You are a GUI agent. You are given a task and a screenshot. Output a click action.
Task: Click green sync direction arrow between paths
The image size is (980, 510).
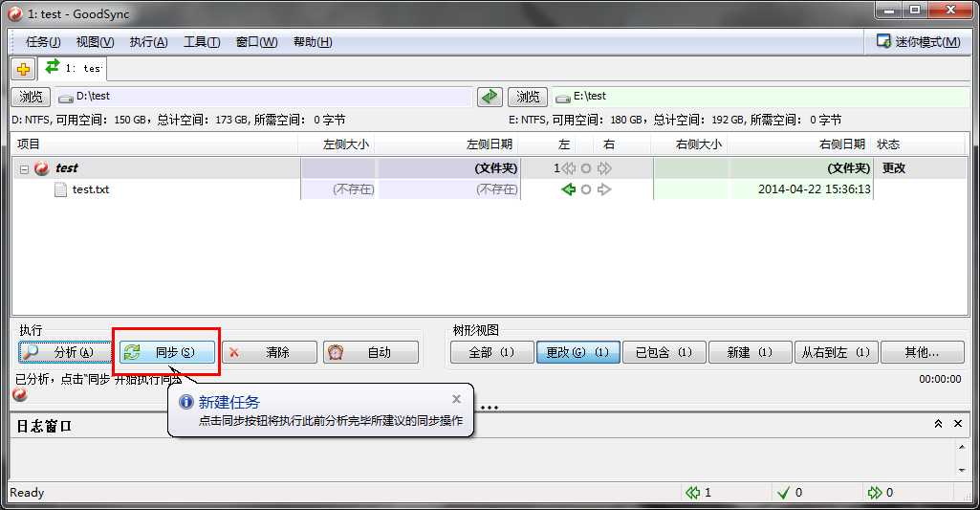(x=490, y=97)
